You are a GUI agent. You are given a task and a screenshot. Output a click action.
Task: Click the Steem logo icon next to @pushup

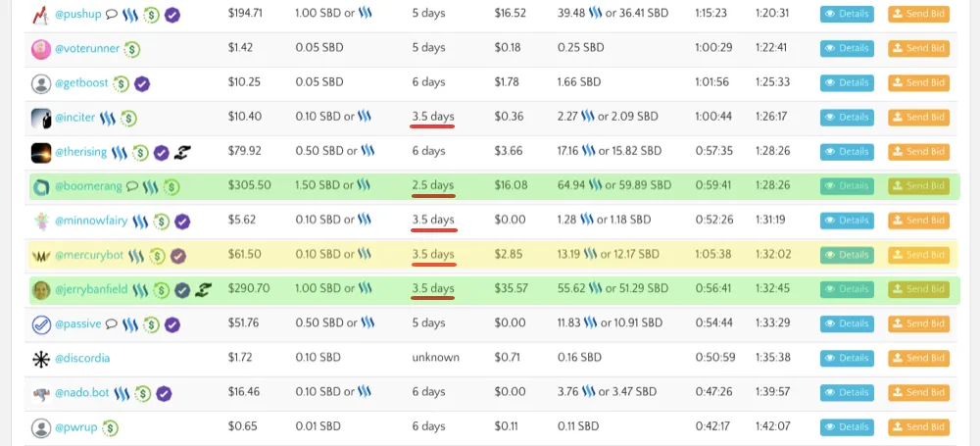click(130, 15)
